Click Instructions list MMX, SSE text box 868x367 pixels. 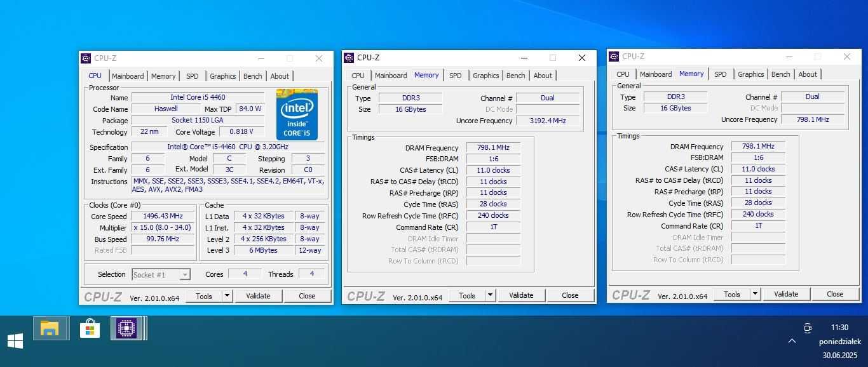tap(229, 185)
